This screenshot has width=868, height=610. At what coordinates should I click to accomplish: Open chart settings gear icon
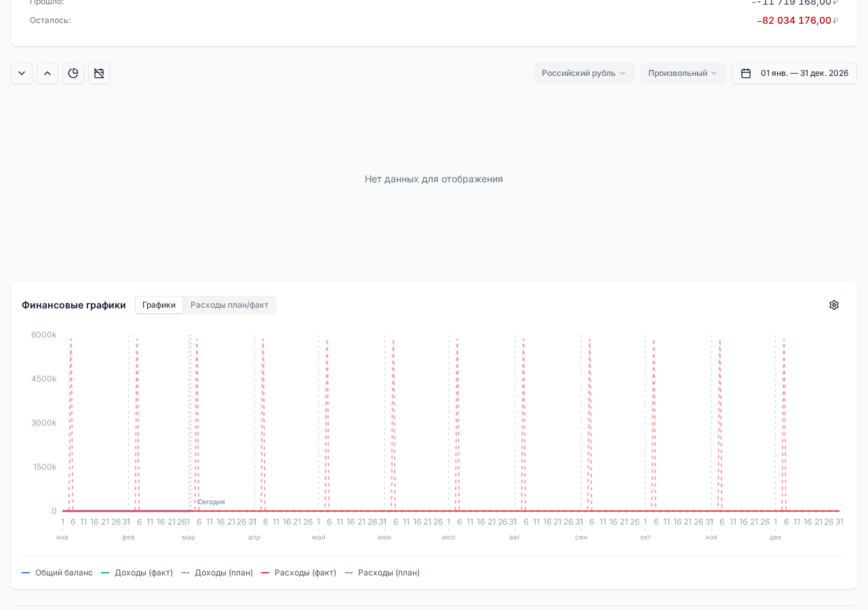[x=834, y=305]
